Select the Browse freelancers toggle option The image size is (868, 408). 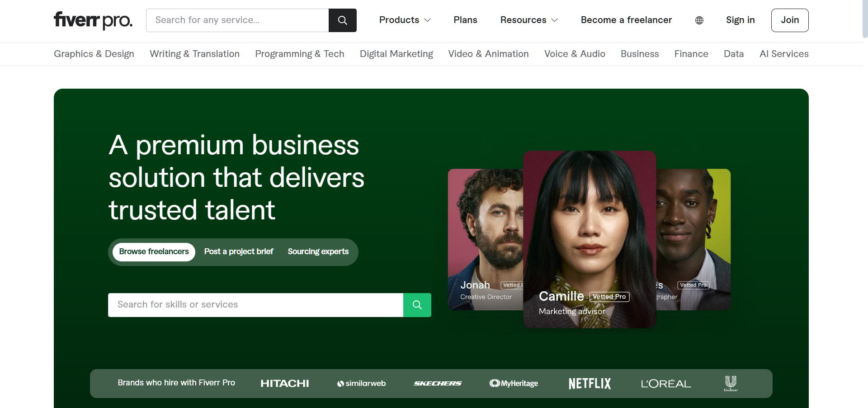(154, 252)
